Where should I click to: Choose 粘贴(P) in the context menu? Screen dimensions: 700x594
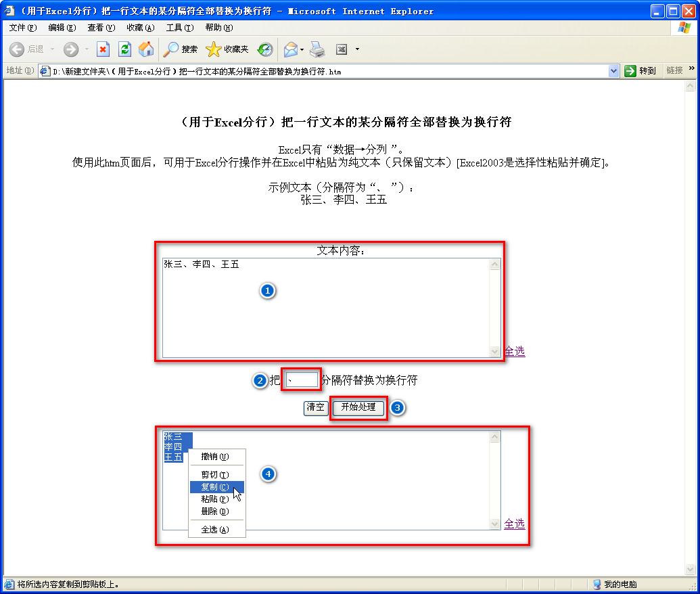pyautogui.click(x=217, y=499)
